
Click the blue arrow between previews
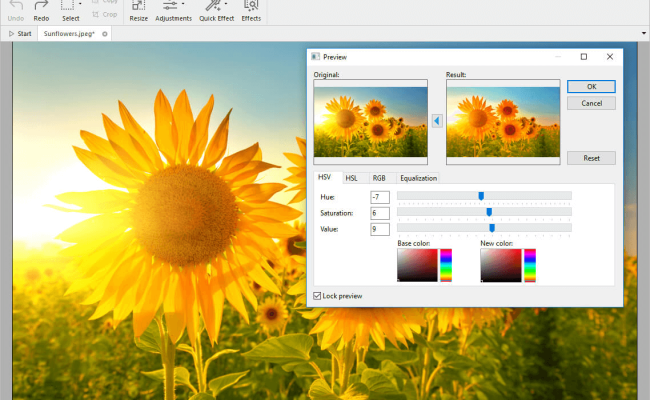point(437,121)
